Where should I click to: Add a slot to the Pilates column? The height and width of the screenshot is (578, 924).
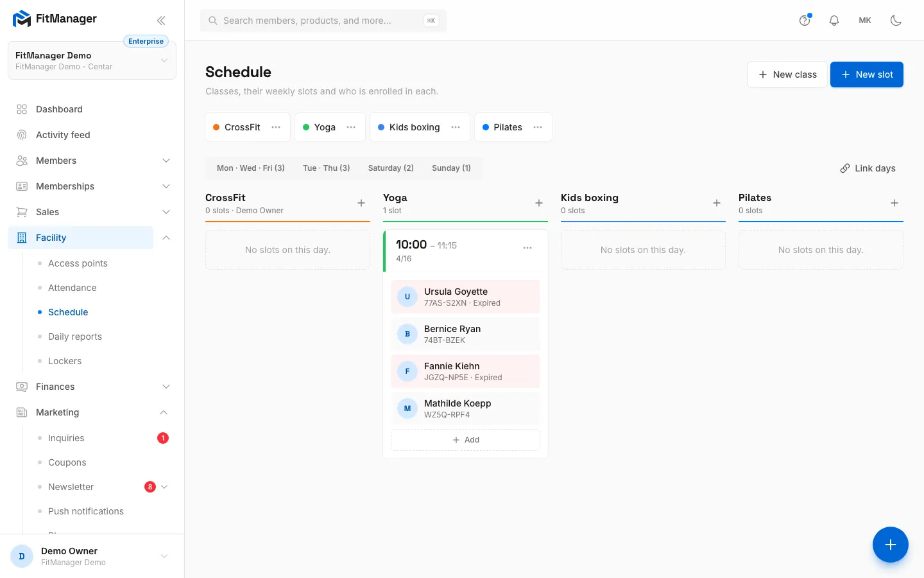click(x=894, y=203)
